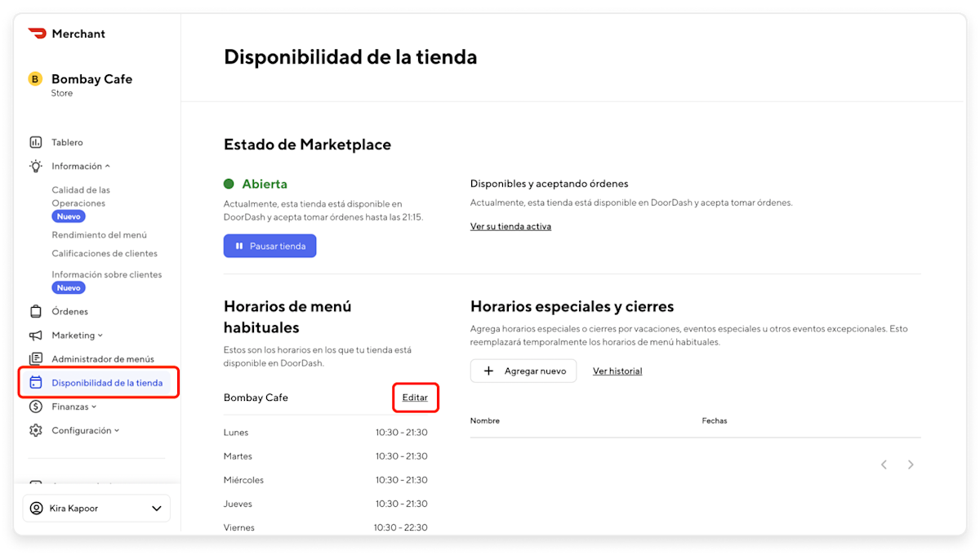Open Órdenes in the sidebar
Image resolution: width=980 pixels, height=560 pixels.
pyautogui.click(x=69, y=311)
